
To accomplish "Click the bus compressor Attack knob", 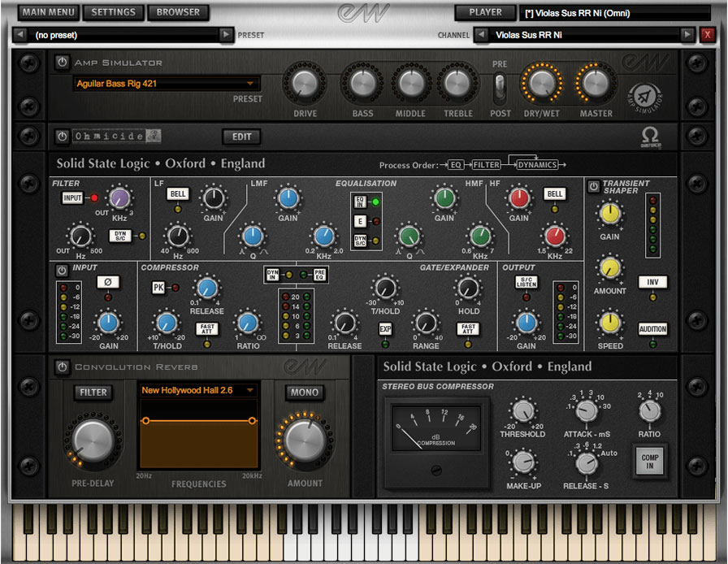I will pos(587,410).
